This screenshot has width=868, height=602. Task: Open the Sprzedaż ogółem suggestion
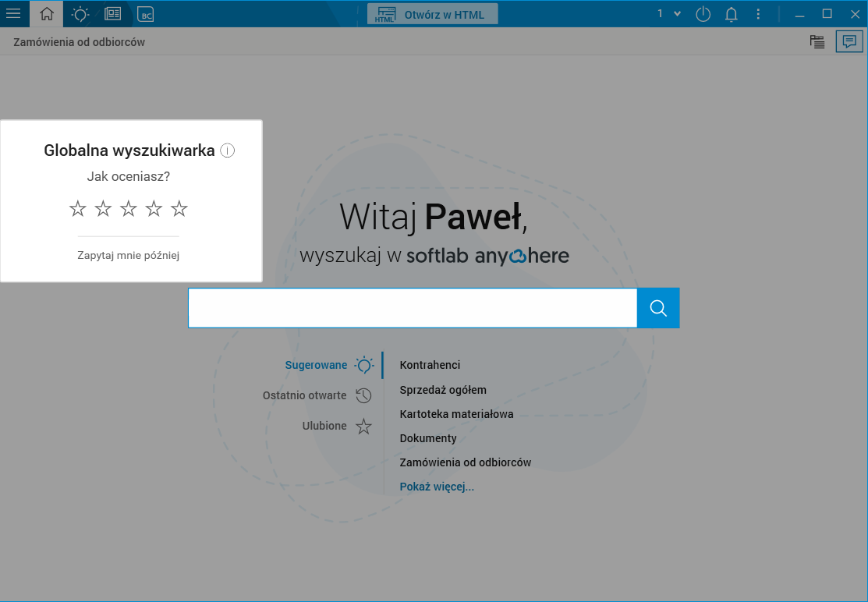pos(443,390)
